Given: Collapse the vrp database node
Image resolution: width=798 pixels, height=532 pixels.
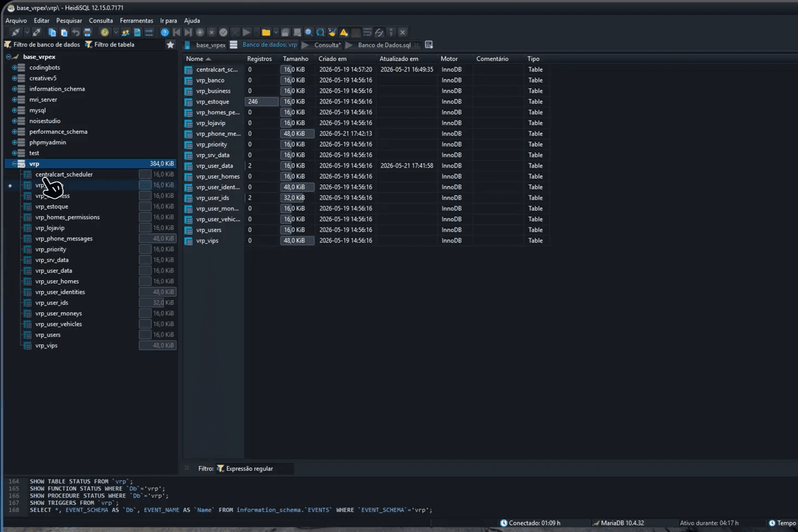Looking at the screenshot, I should click(x=15, y=163).
